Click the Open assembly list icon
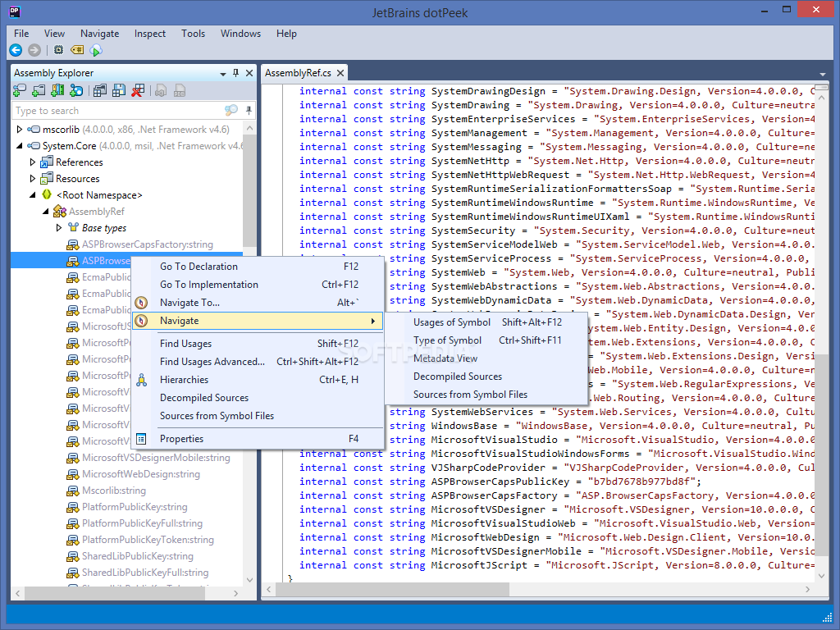 point(99,91)
